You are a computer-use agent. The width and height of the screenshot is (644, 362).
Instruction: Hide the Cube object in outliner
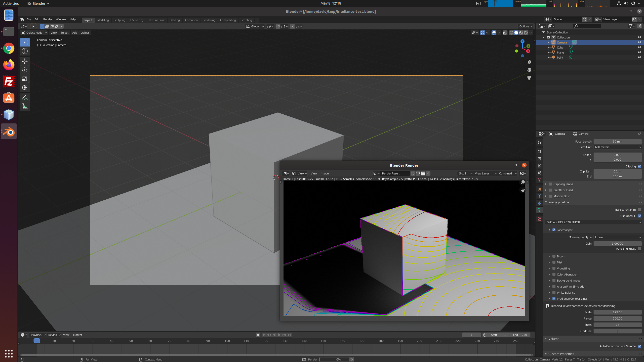tap(639, 47)
